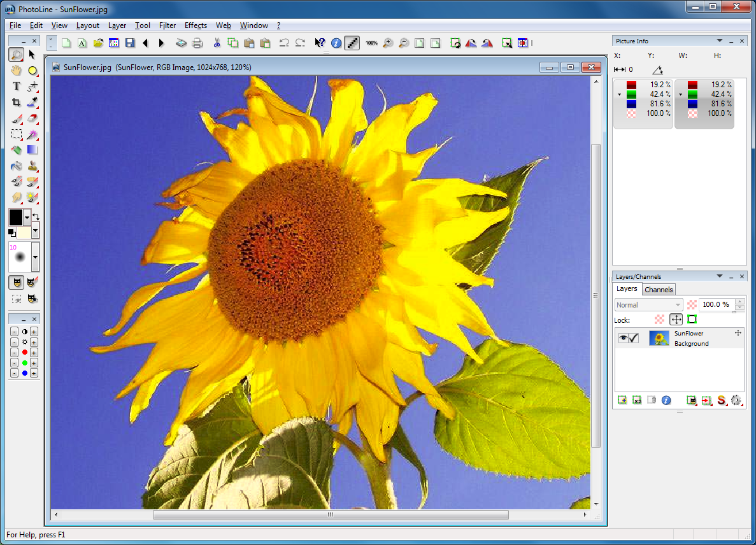
Task: Click the Open file folder icon
Action: click(98, 43)
